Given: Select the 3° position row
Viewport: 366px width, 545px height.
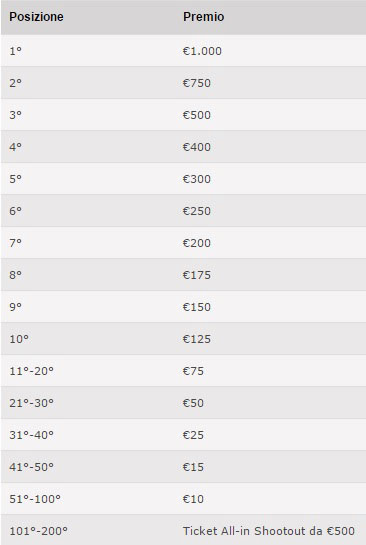Looking at the screenshot, I should (x=183, y=115).
